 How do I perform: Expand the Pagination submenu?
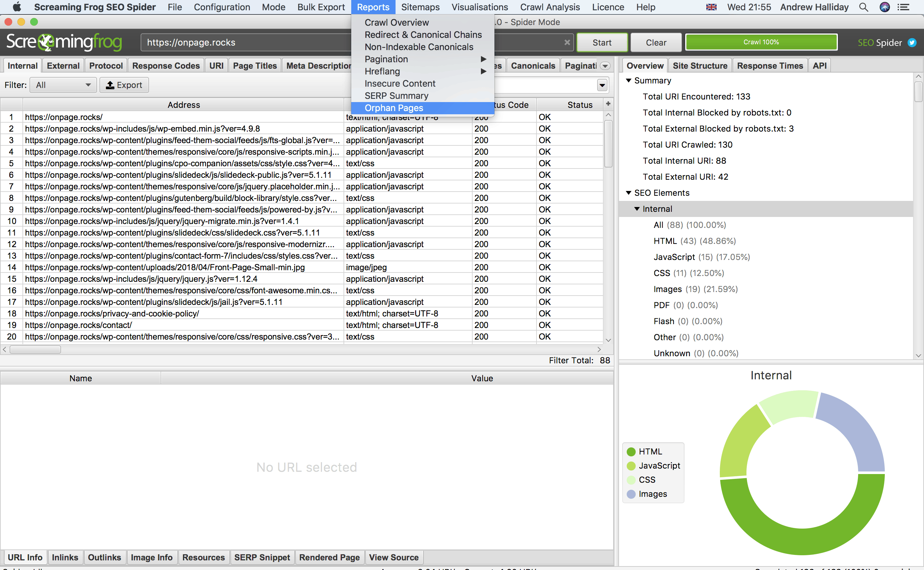coord(423,59)
